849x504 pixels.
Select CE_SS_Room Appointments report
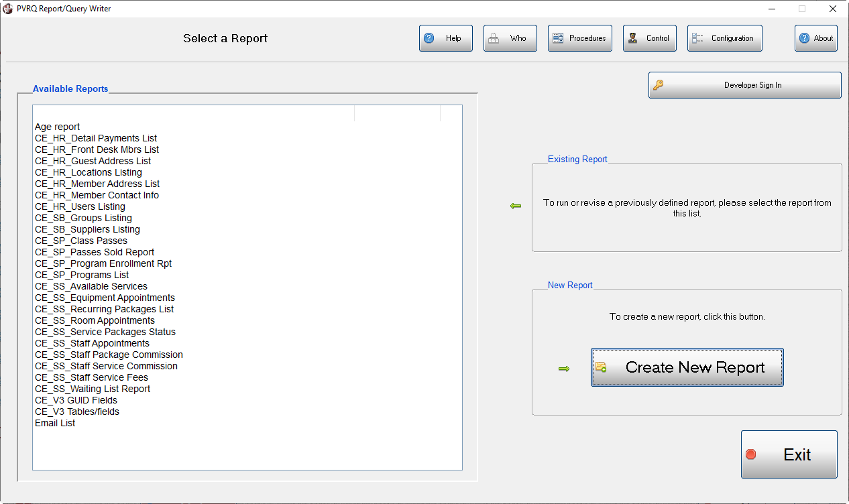pyautogui.click(x=95, y=320)
